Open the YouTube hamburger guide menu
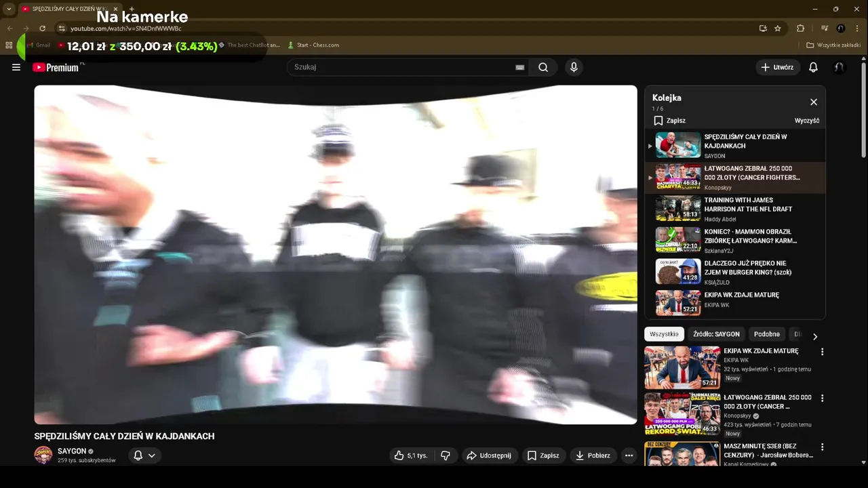 (x=16, y=67)
